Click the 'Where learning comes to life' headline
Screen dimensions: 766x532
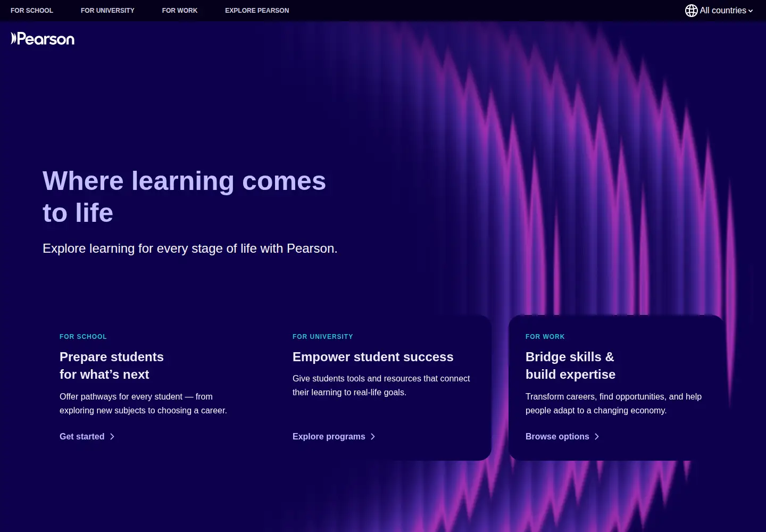click(x=184, y=197)
